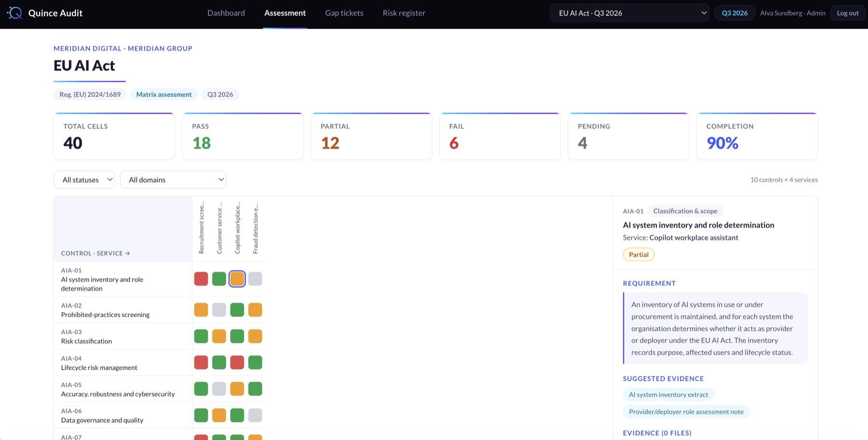Click the Customer service column header
The height and width of the screenshot is (440, 868).
click(219, 228)
